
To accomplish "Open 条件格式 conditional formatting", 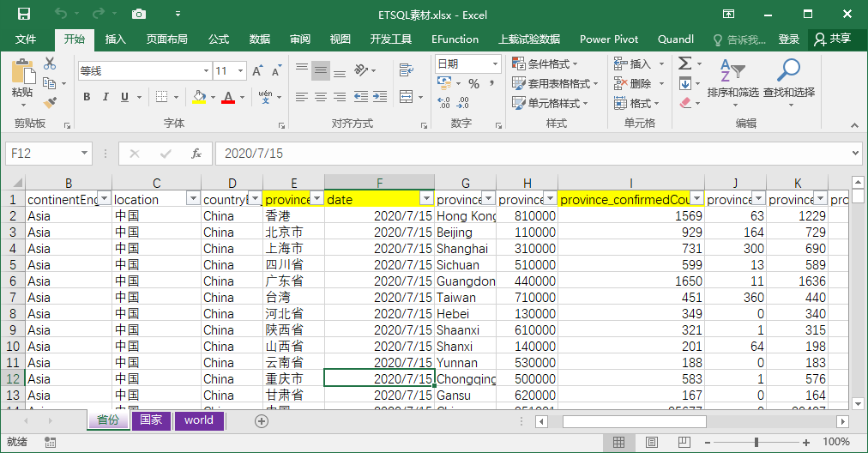I will click(545, 64).
